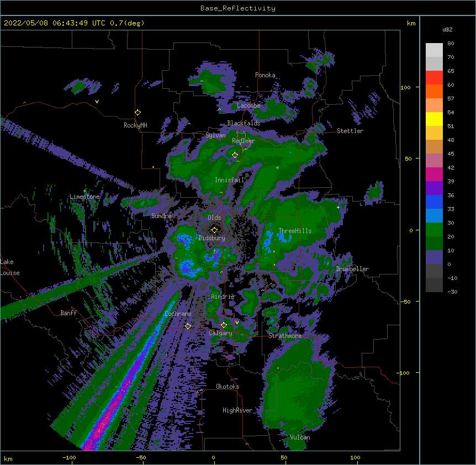The image size is (476, 465).
Task: Click the Innisfail label
Action: (229, 180)
